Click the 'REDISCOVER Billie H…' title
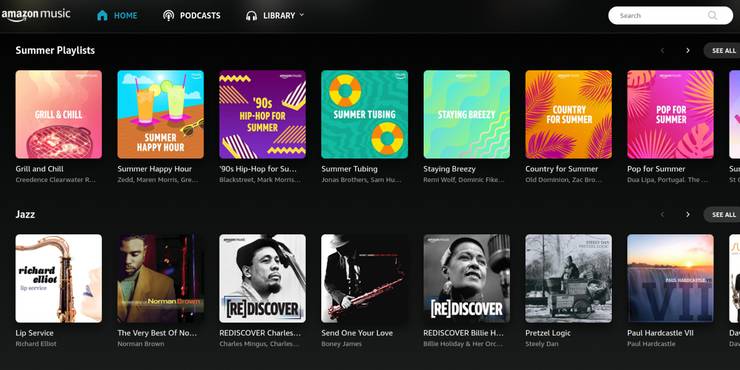 (x=463, y=333)
